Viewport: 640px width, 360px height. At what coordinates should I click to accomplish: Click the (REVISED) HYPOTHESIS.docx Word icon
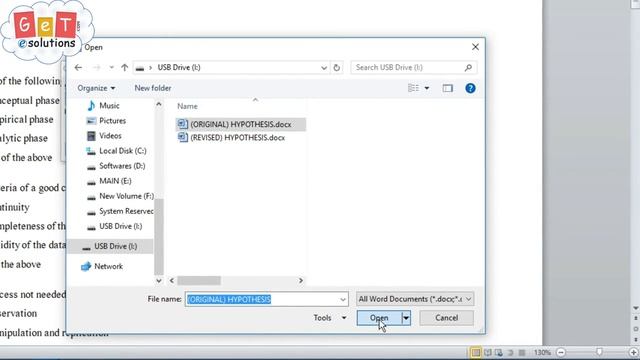[182, 138]
